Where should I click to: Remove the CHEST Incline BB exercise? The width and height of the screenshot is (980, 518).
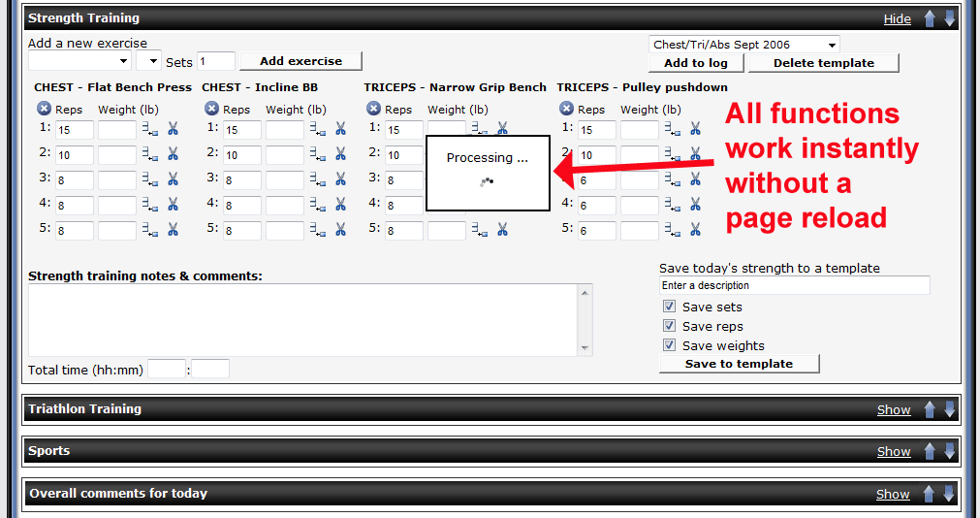pos(211,110)
